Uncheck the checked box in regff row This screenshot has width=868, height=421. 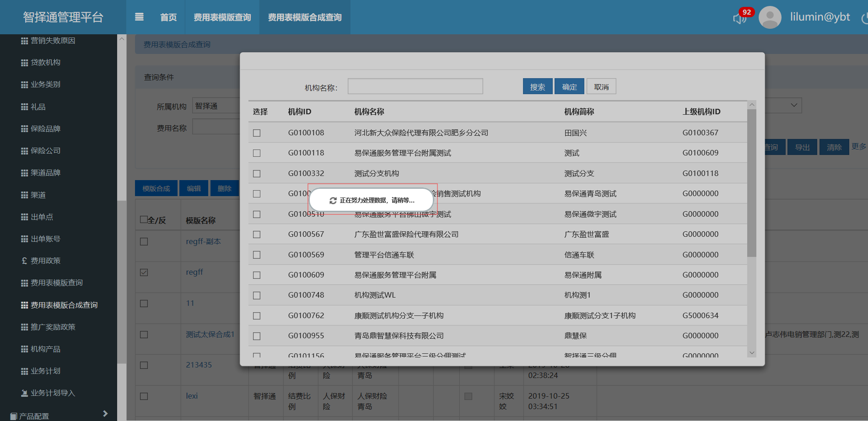[x=144, y=272]
